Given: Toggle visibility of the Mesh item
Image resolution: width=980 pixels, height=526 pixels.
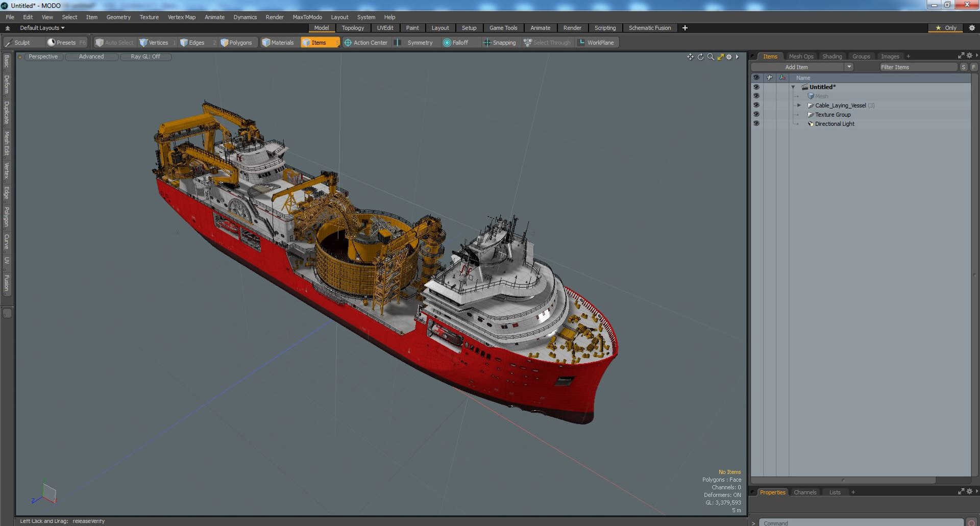Looking at the screenshot, I should [756, 96].
